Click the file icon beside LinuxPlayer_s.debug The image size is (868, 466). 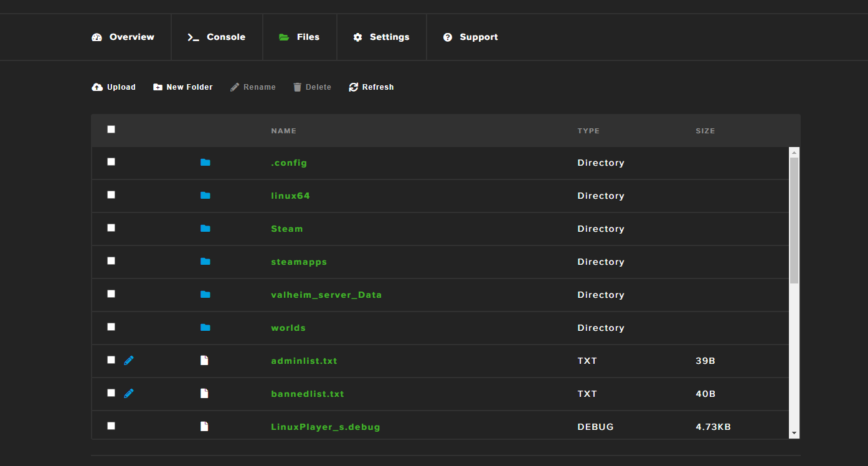tap(204, 427)
